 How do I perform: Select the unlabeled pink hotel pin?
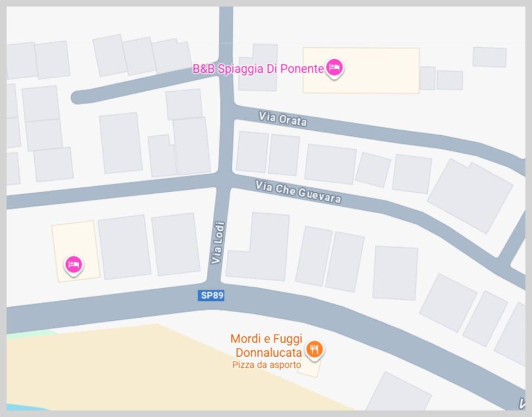(74, 265)
